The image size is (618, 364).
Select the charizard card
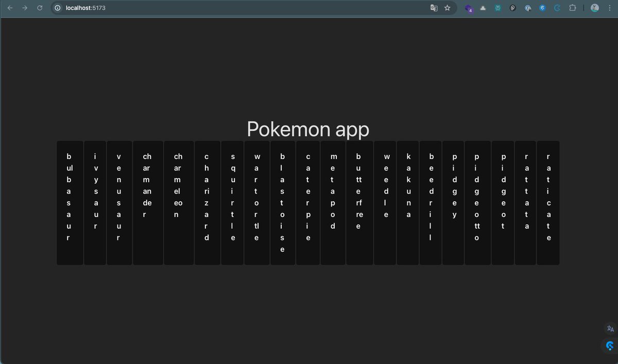(x=208, y=203)
